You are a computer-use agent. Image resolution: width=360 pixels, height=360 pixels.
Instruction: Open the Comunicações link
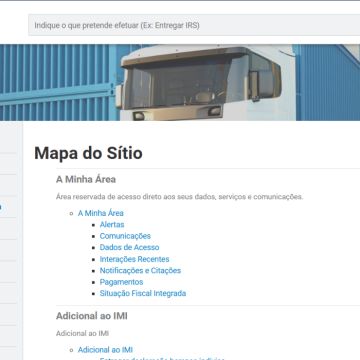click(125, 236)
